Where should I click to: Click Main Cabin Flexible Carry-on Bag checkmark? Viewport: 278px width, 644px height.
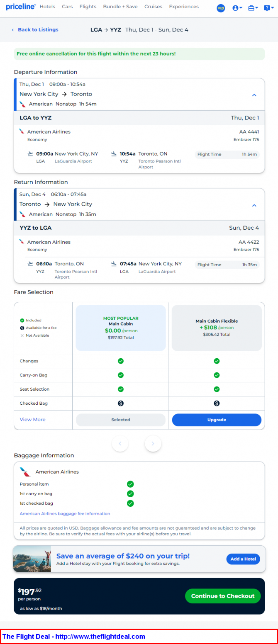pyautogui.click(x=217, y=375)
